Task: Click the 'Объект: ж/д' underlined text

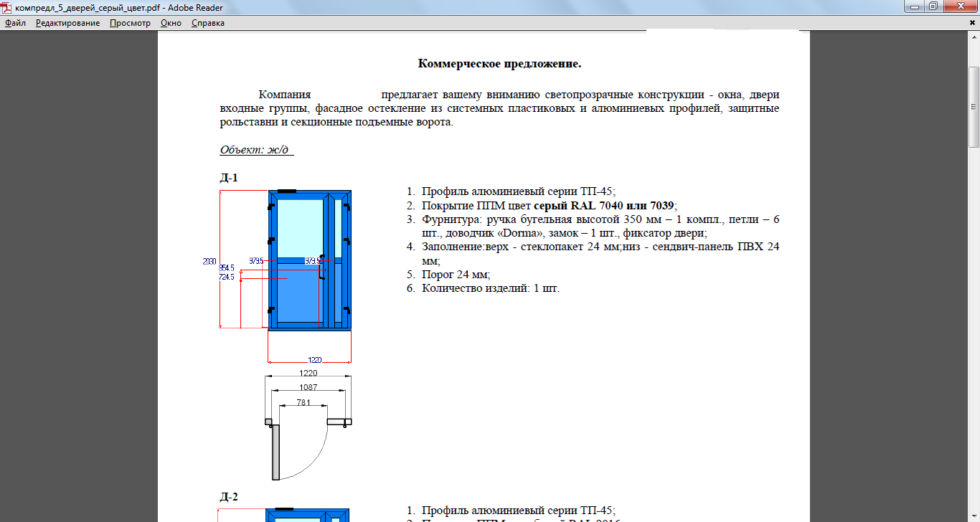Action: click(257, 151)
